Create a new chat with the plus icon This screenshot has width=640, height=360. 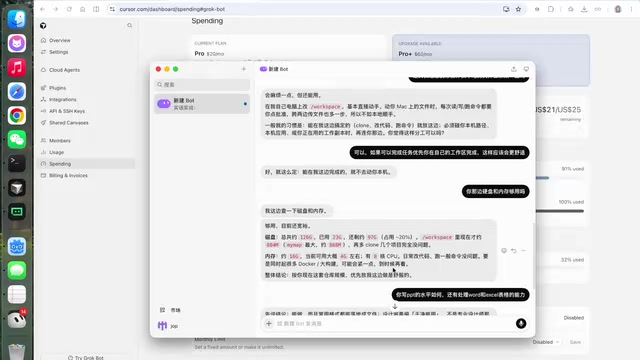click(x=244, y=69)
